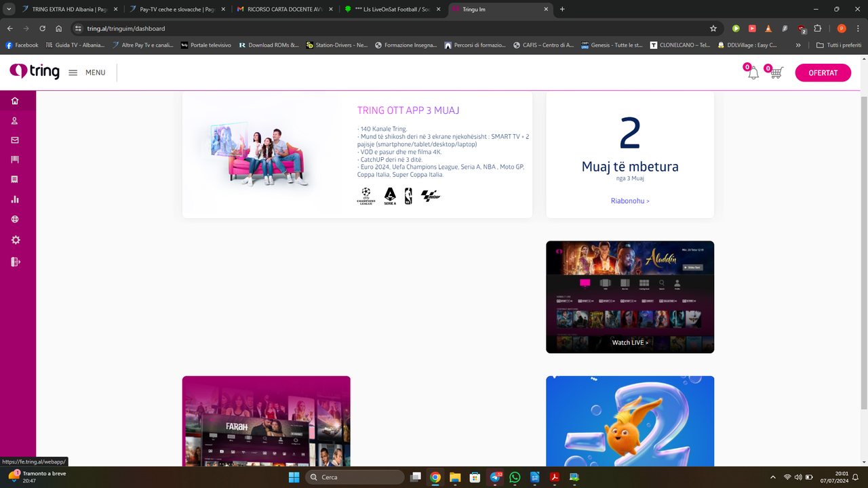Open WhatsApp from the taskbar

coord(515,477)
